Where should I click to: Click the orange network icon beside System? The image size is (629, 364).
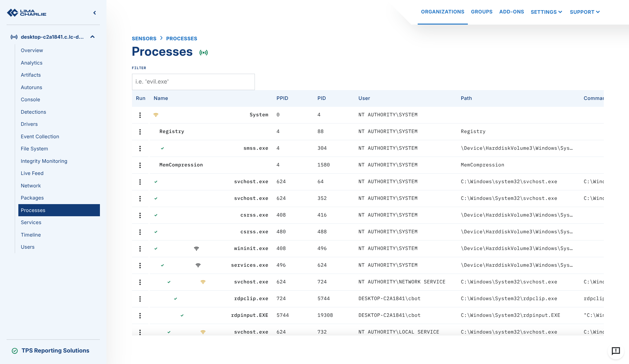click(x=156, y=115)
